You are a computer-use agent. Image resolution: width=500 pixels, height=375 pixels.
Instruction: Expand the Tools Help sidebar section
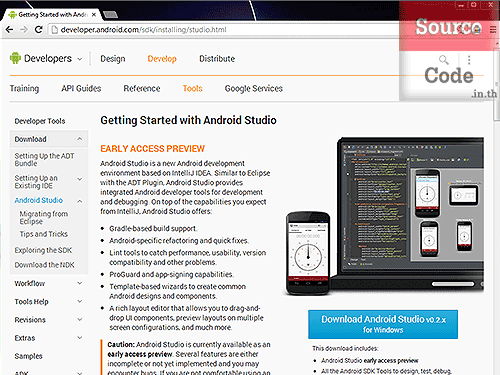click(x=80, y=301)
